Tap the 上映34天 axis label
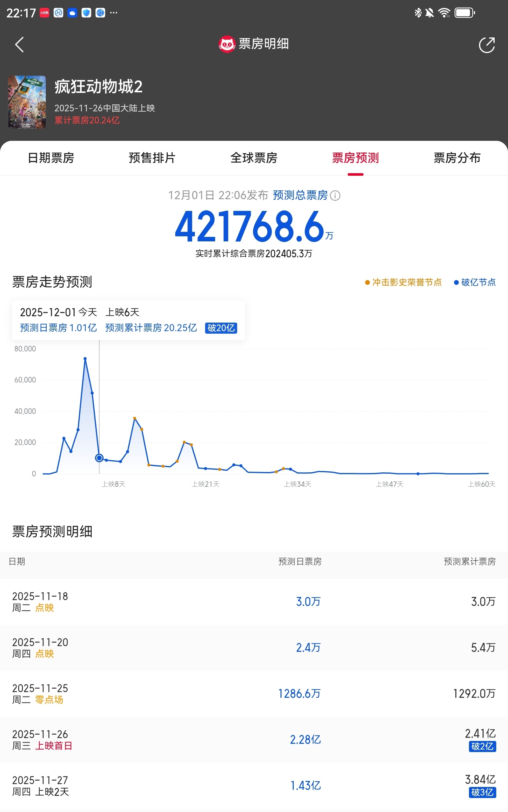 298,484
